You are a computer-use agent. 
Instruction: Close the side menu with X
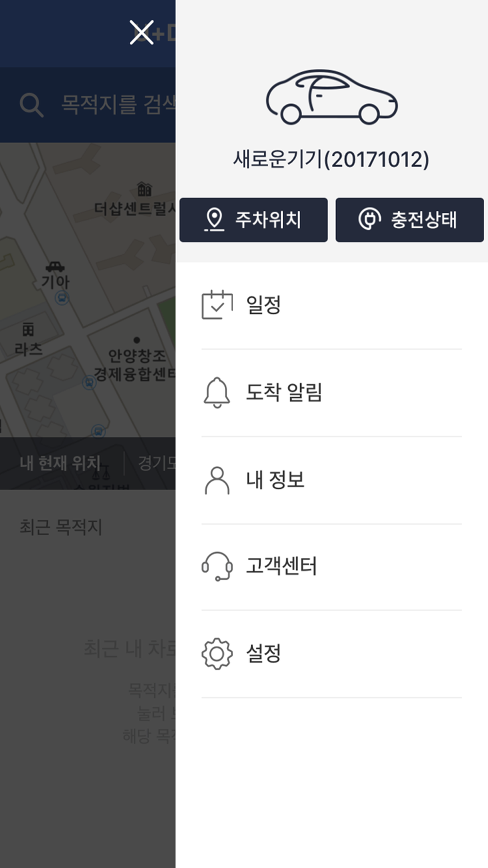click(x=142, y=33)
